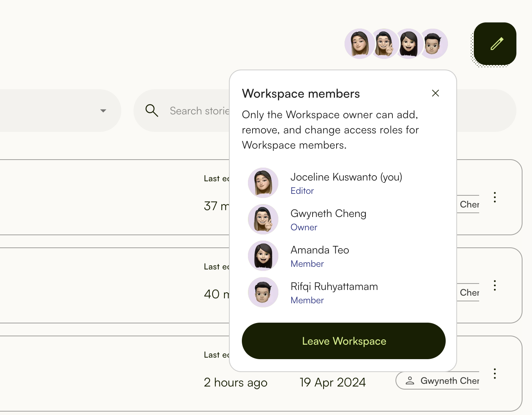Click Rifqi Ruhyattamam's name in the members list

[x=334, y=287]
